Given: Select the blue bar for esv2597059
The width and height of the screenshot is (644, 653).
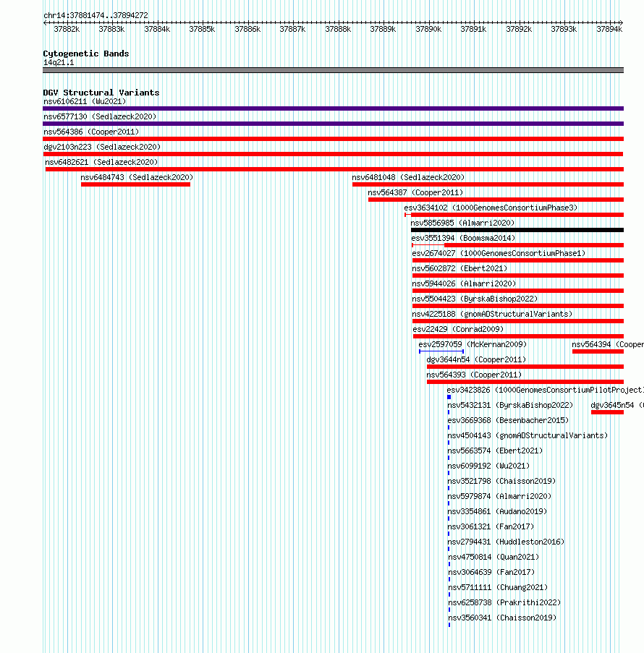Looking at the screenshot, I should click(x=441, y=351).
